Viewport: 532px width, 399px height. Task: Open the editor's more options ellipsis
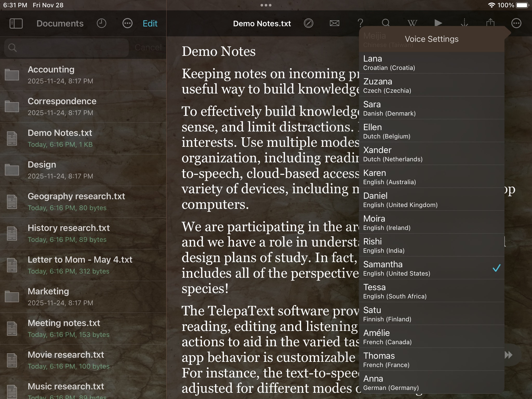click(x=516, y=23)
